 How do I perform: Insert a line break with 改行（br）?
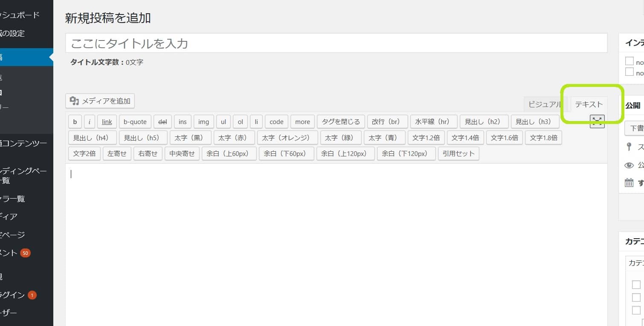coord(388,121)
